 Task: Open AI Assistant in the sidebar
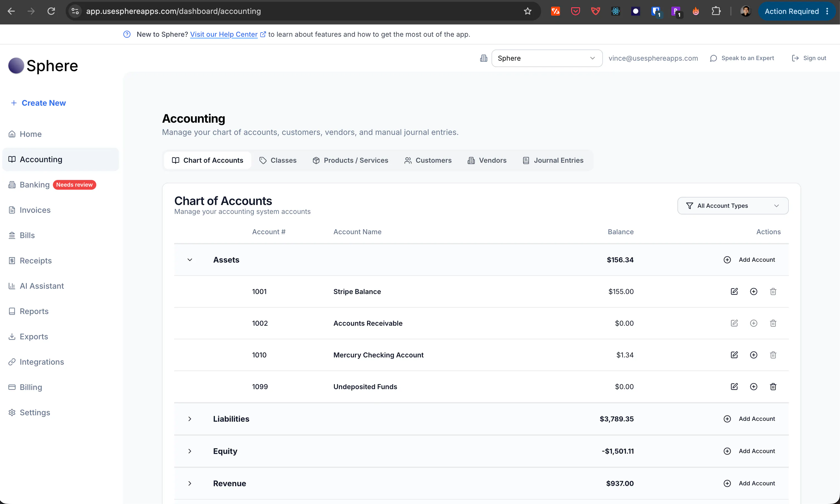[x=60, y=286]
